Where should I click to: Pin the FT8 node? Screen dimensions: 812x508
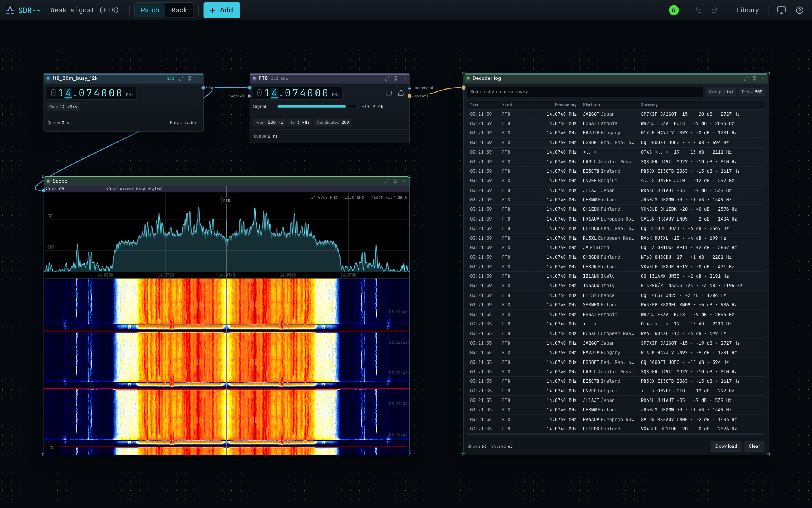coord(395,78)
